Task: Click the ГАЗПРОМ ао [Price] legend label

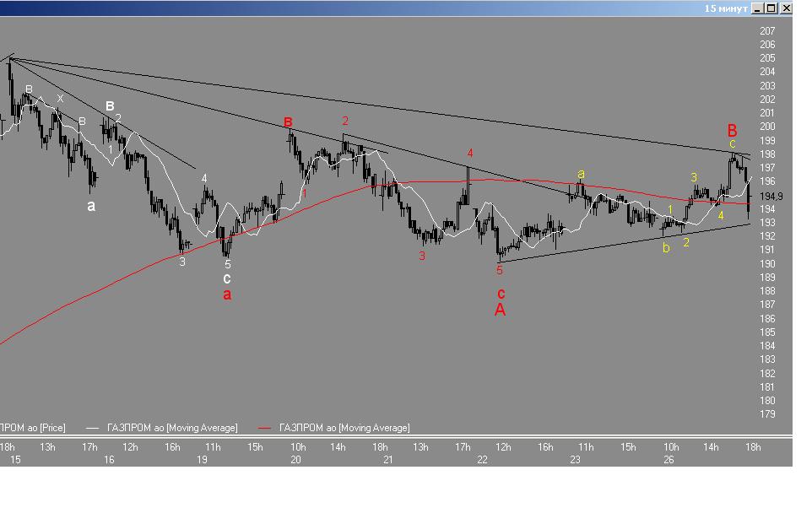Action: click(33, 428)
